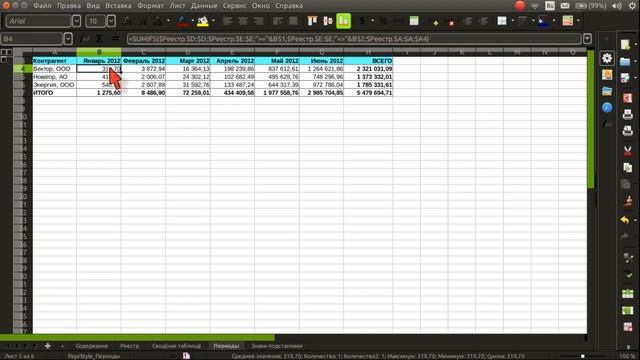Apply yellow background highlight color

point(203,21)
